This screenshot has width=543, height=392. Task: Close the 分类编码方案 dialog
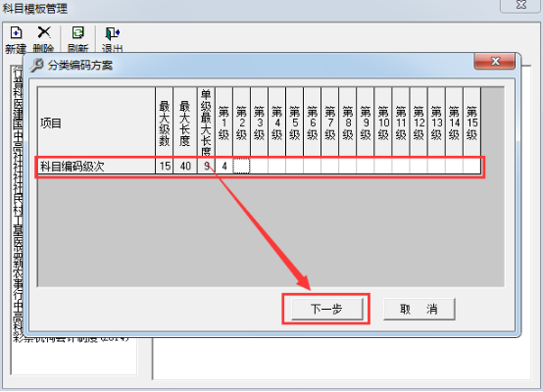(495, 62)
